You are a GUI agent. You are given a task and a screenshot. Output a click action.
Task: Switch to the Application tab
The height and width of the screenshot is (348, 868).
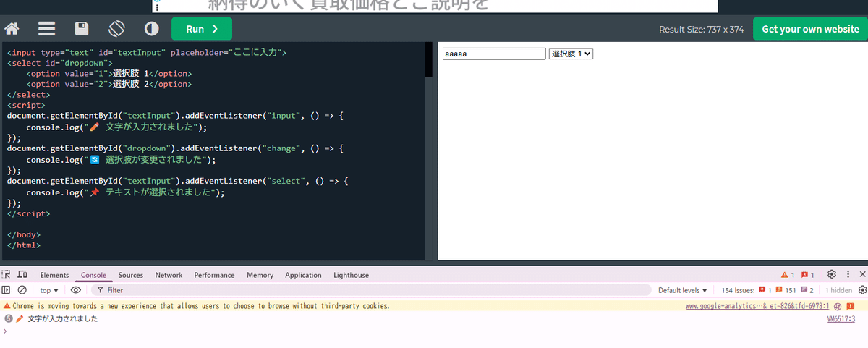303,275
